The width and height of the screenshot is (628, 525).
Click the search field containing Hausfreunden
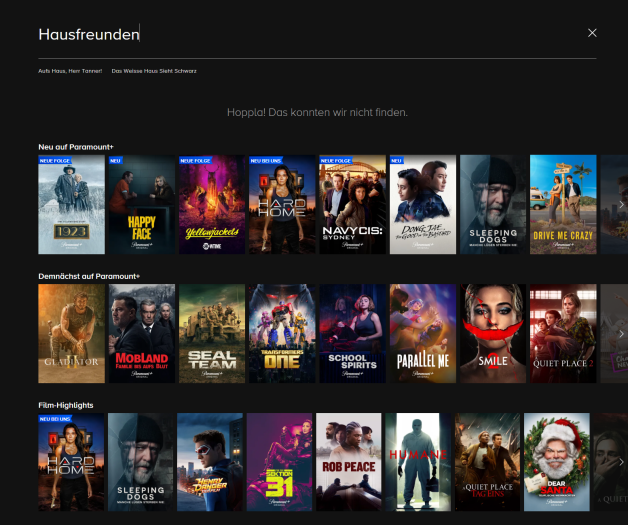click(x=317, y=34)
